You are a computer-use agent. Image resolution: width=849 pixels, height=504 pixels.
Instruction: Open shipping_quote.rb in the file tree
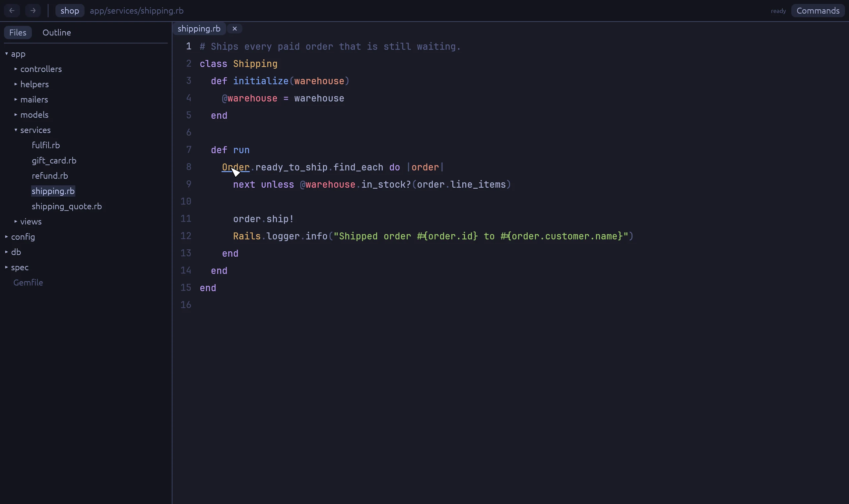67,206
